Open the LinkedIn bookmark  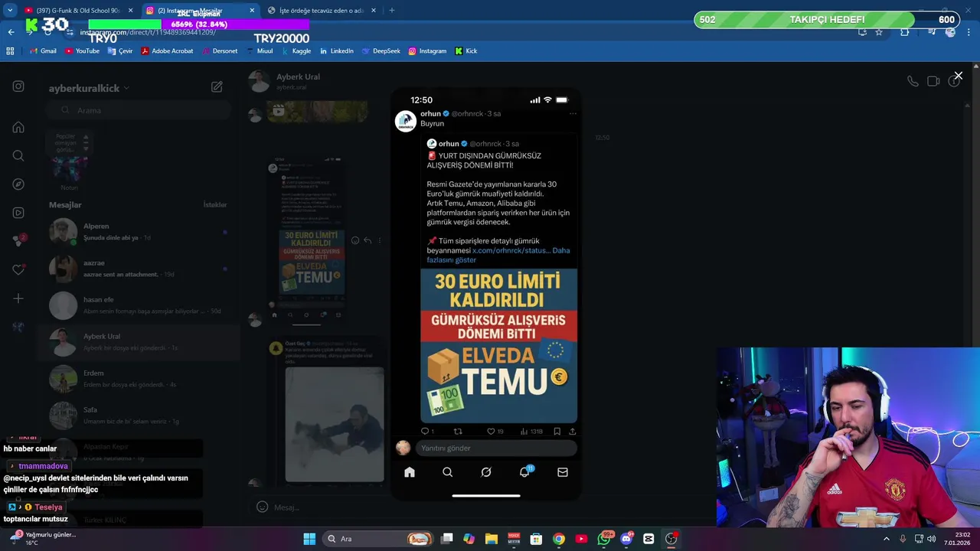click(337, 51)
